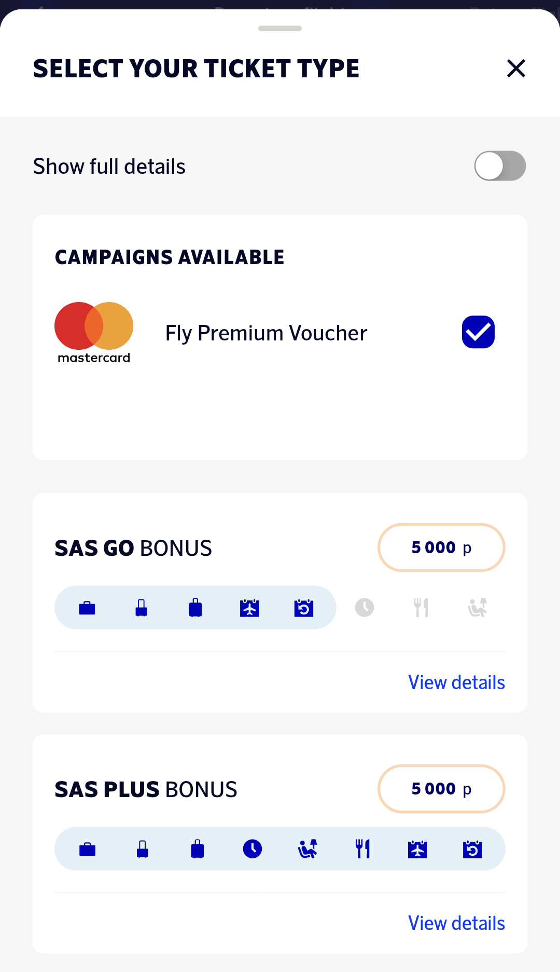The height and width of the screenshot is (972, 560).
Task: Expand View details for SAS PLUS Bonus
Action: (x=456, y=923)
